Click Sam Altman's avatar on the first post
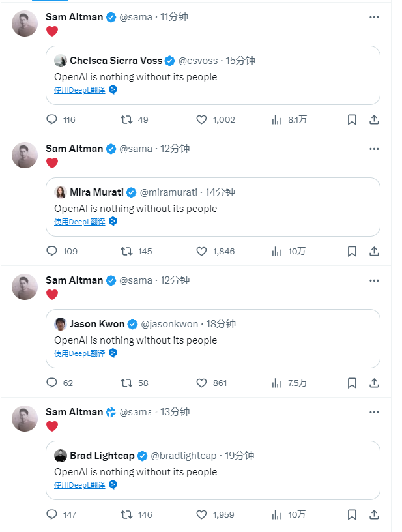 point(25,23)
